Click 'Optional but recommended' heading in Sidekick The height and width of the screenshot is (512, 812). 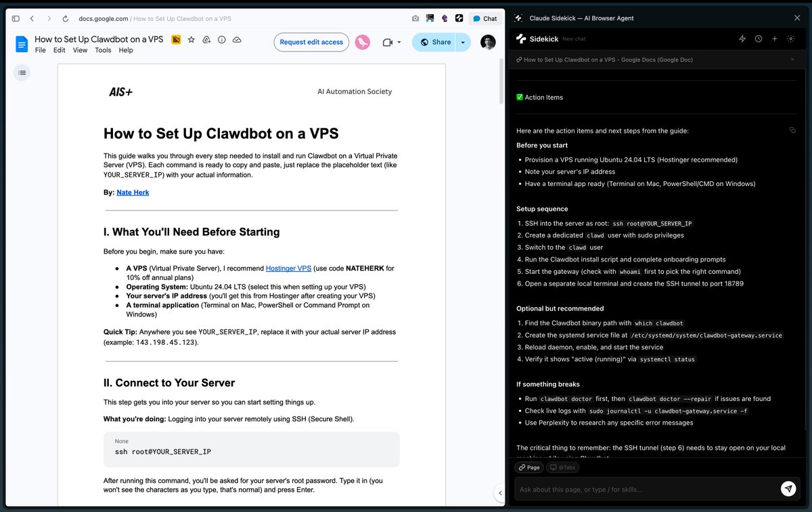coord(560,308)
